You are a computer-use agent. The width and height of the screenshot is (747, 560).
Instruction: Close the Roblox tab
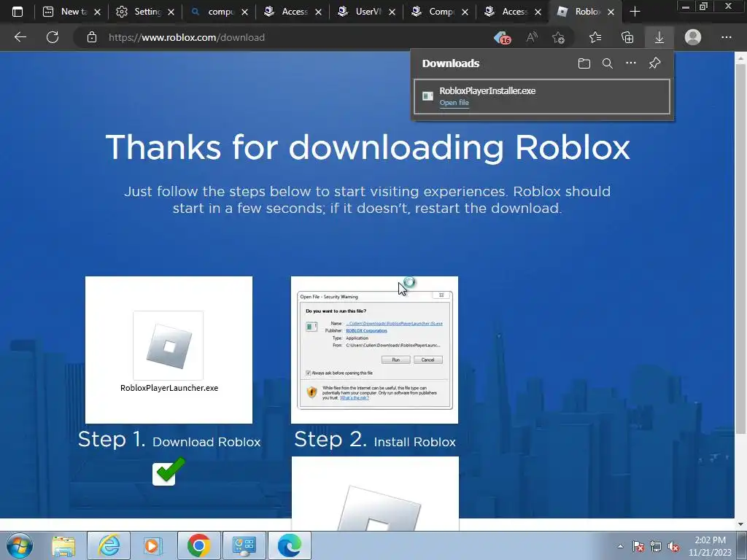[611, 12]
